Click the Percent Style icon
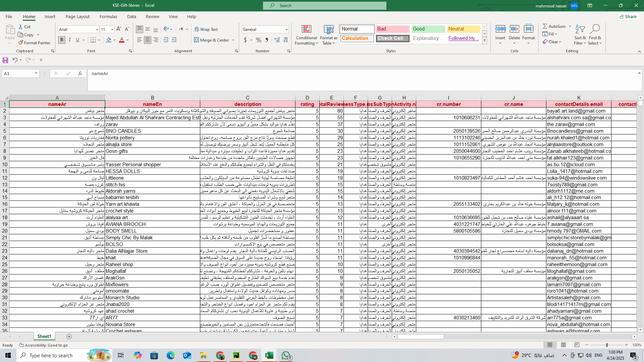Viewport: 644px width, 362px height. (258, 40)
